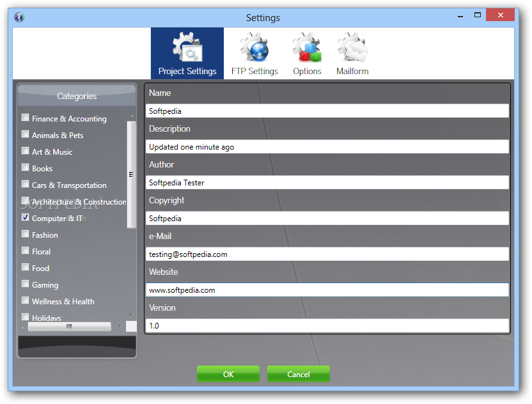Click the application logo icon in title bar
Viewport: 532px width, 404px height.
click(19, 17)
